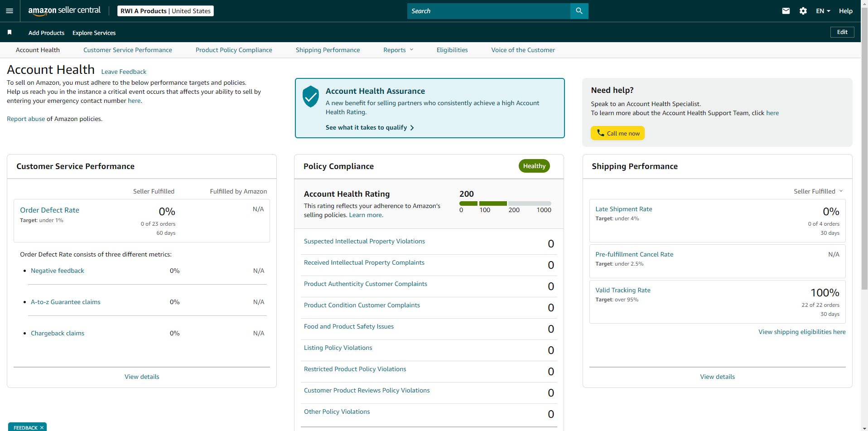Click the Help link in header
The width and height of the screenshot is (868, 431).
point(845,11)
